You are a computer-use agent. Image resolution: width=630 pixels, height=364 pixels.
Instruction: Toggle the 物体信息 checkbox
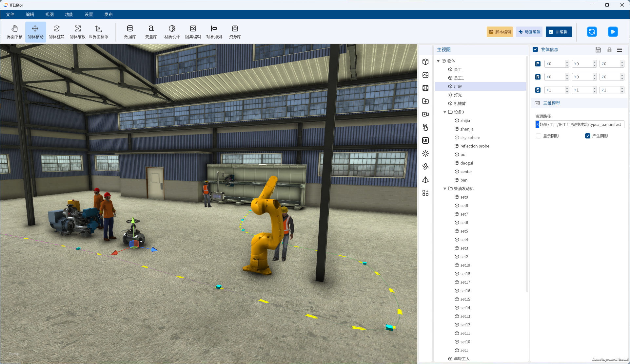click(535, 49)
